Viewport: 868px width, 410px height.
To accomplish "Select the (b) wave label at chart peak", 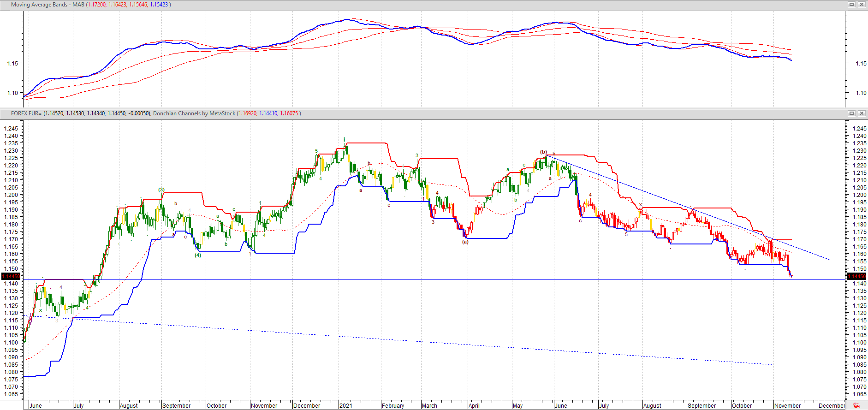I will click(543, 152).
